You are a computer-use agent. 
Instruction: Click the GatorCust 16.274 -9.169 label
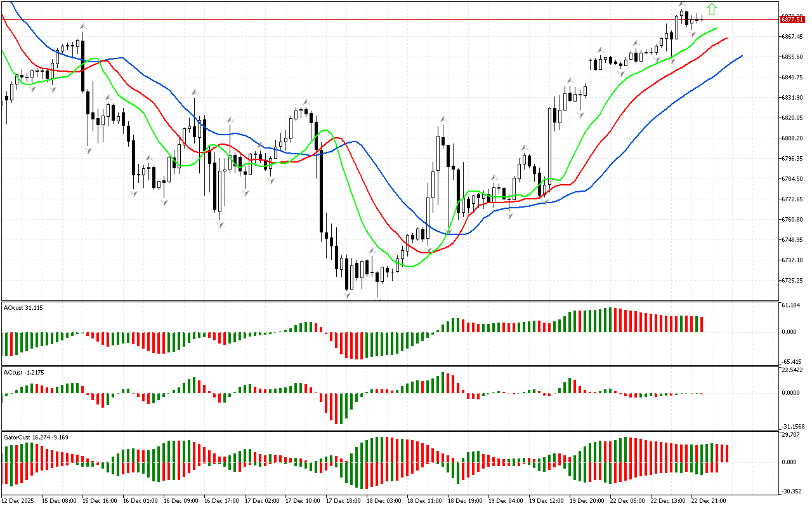36,437
